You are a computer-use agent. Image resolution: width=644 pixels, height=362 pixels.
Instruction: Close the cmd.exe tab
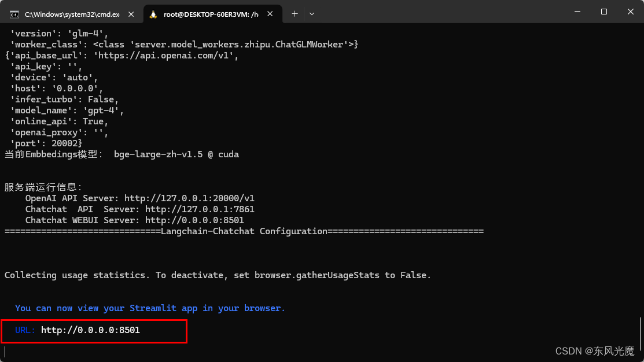(x=131, y=14)
